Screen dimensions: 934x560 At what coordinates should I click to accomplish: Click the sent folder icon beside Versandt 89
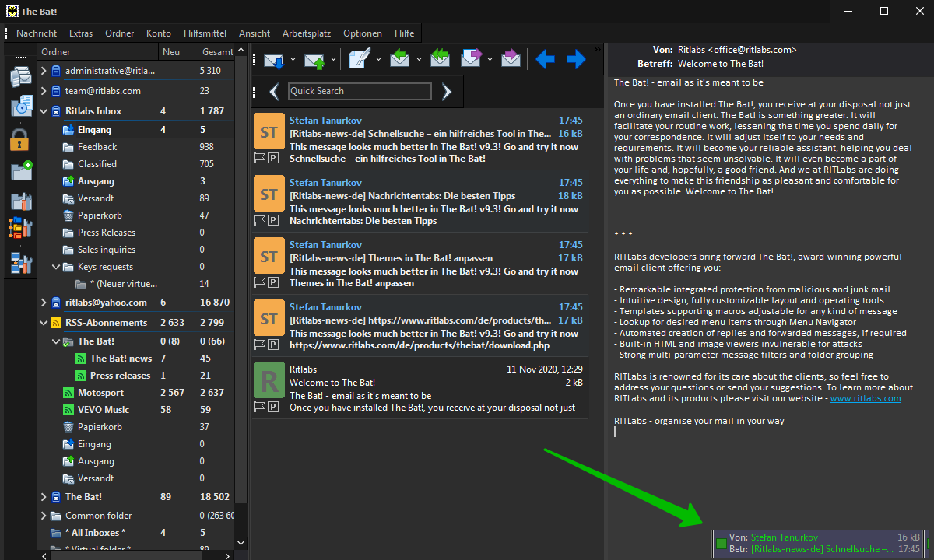coord(68,198)
